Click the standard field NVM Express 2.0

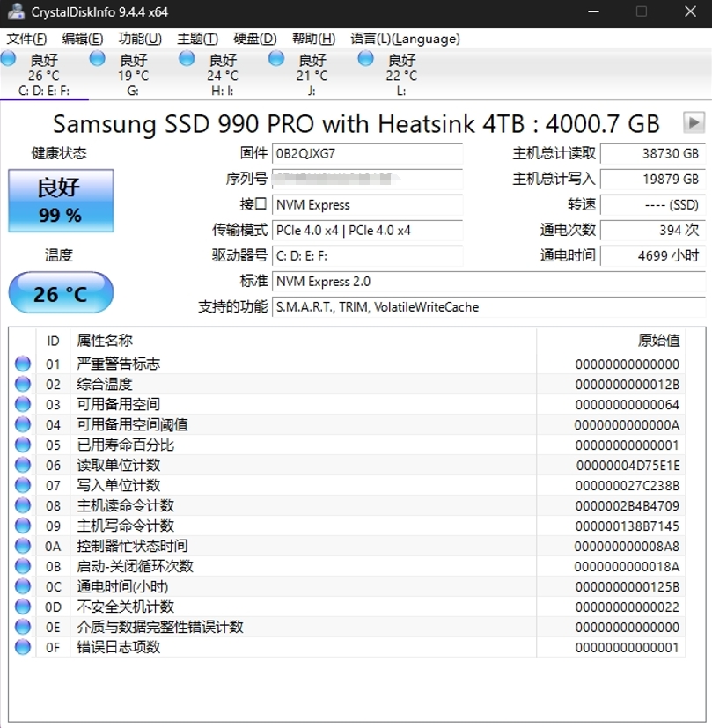click(x=488, y=282)
